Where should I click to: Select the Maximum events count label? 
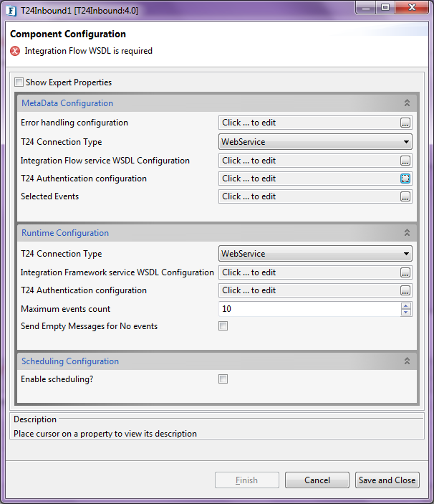[x=65, y=309]
